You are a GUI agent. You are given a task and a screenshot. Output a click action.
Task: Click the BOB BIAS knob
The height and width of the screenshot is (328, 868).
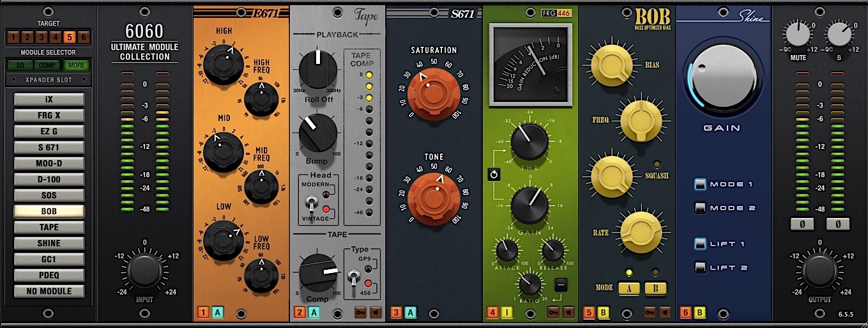[611, 66]
